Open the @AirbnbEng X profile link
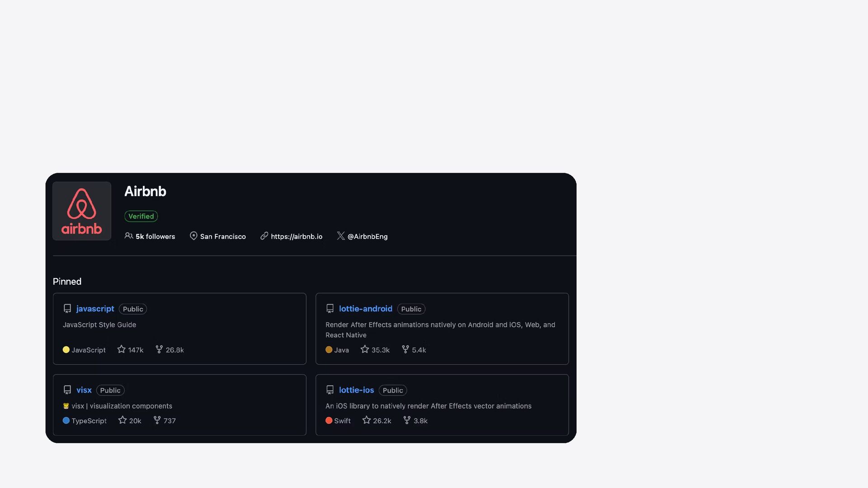The height and width of the screenshot is (488, 868). (x=367, y=236)
